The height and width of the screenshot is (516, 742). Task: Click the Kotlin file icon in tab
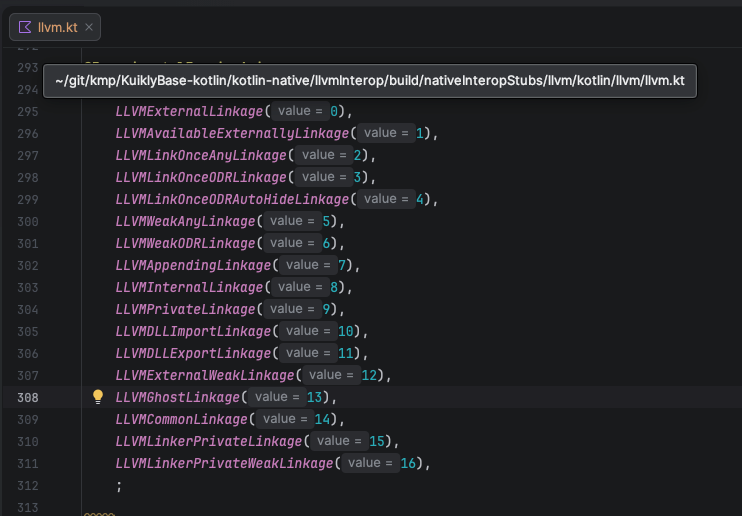25,27
